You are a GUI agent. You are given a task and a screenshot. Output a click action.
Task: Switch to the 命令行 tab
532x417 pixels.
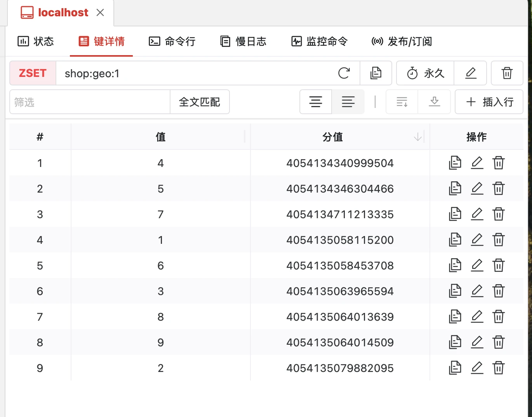(172, 42)
